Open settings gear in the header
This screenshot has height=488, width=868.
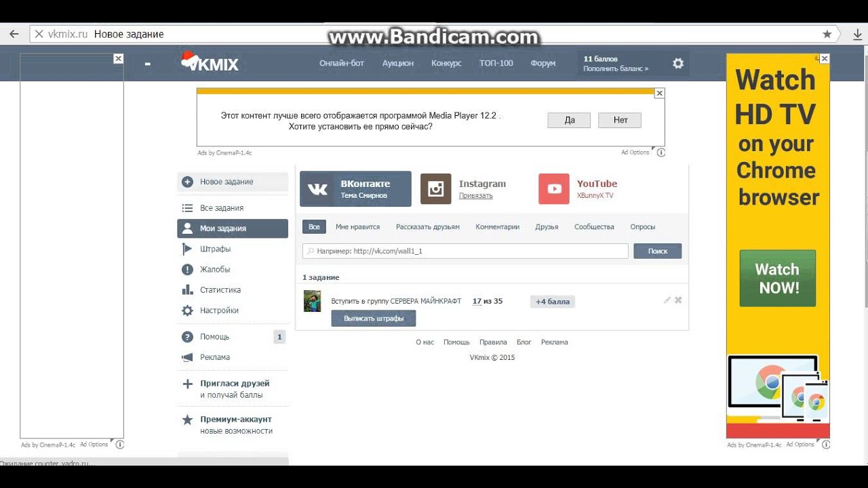click(x=678, y=63)
